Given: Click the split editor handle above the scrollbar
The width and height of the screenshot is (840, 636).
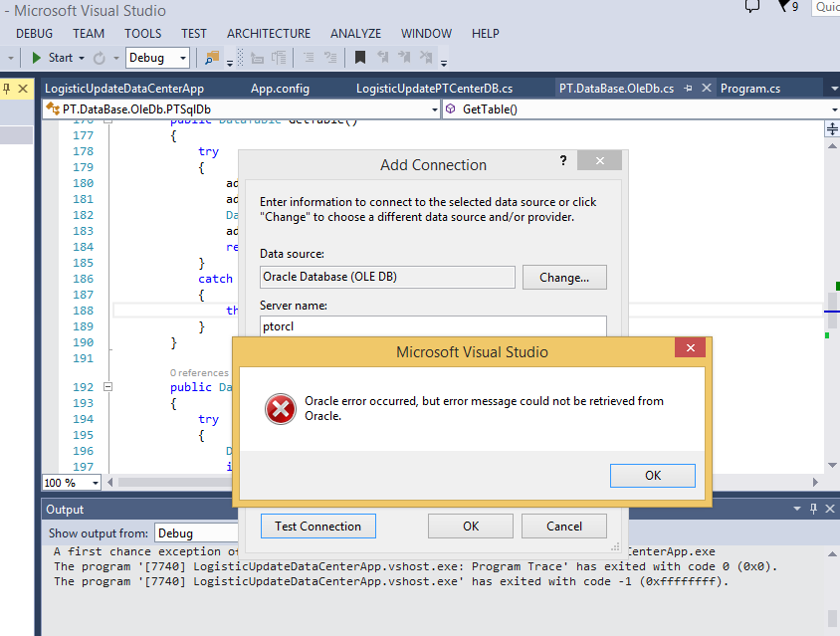Looking at the screenshot, I should 832,128.
